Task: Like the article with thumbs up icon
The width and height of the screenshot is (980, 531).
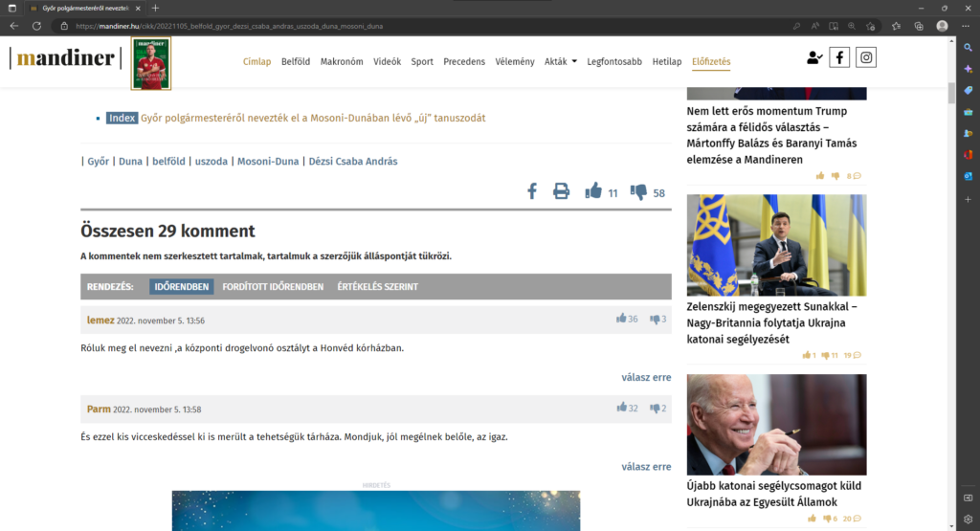Action: point(593,191)
